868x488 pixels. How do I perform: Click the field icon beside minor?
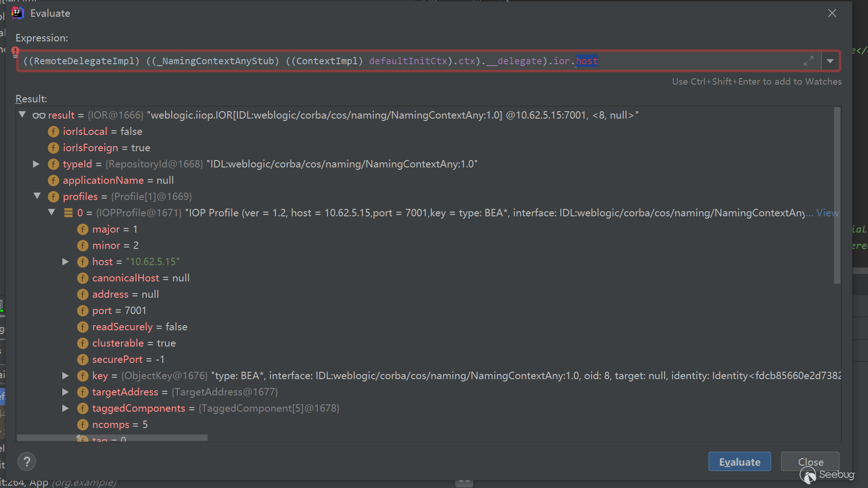(x=83, y=245)
